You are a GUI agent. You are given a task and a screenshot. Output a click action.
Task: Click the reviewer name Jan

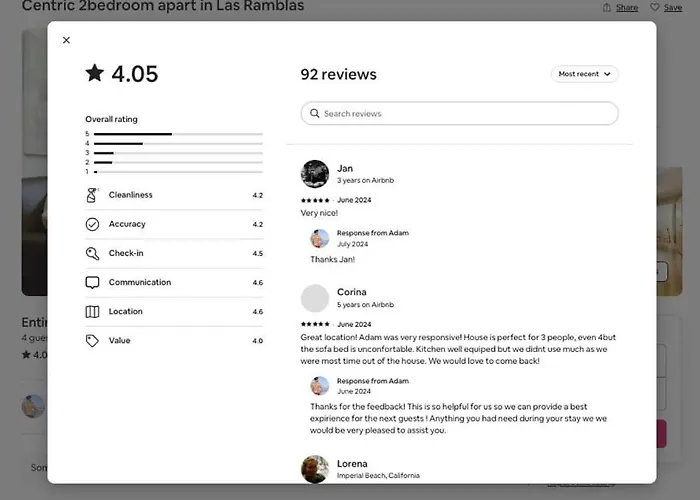click(x=345, y=169)
